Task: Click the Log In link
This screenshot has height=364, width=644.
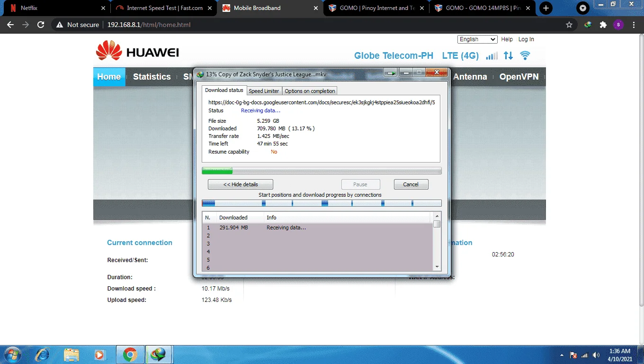Action: (x=526, y=39)
